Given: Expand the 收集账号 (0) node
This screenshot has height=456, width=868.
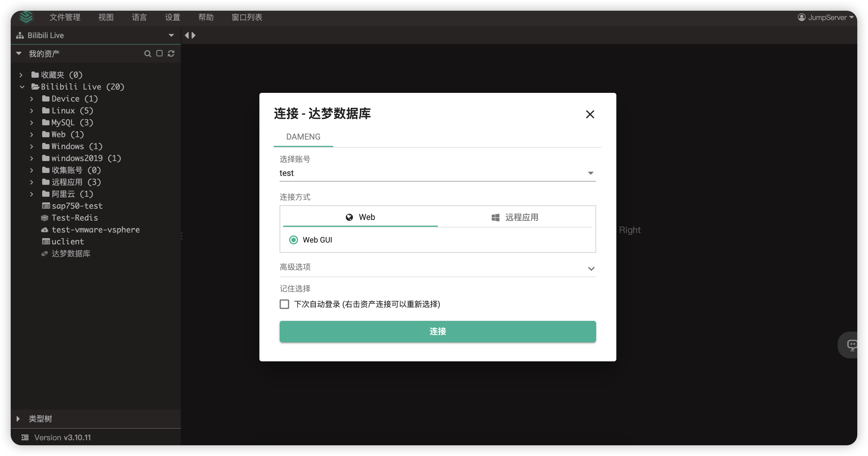Looking at the screenshot, I should pos(32,170).
